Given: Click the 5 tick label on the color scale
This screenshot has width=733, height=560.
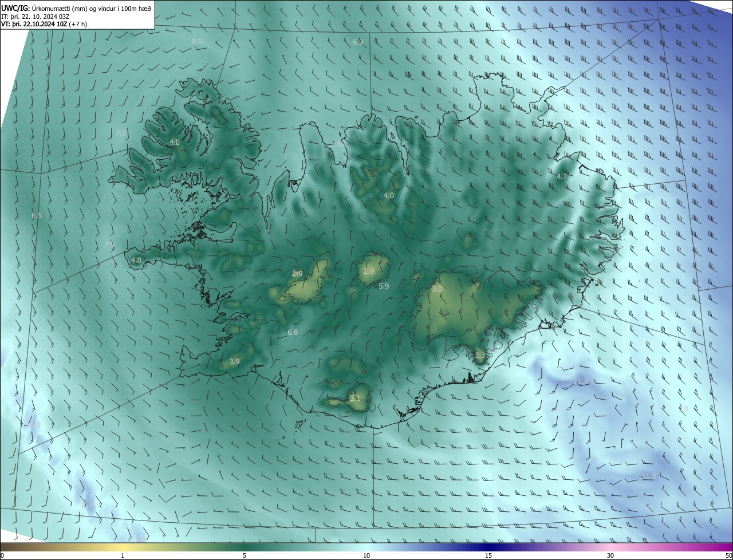Looking at the screenshot, I should click(x=245, y=556).
